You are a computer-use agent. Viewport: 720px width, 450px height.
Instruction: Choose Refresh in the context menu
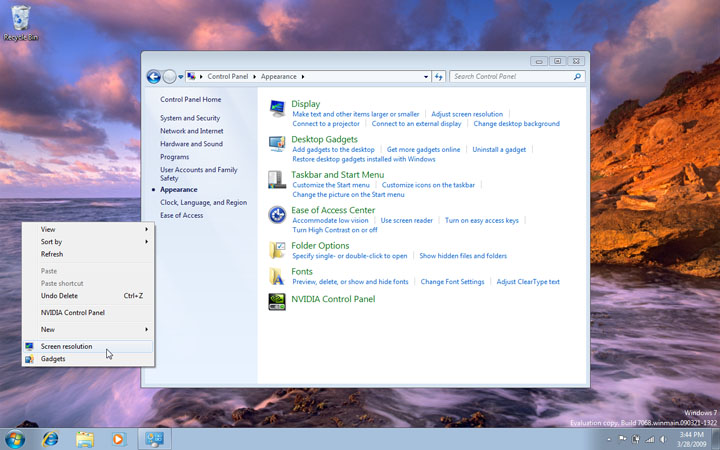coord(52,254)
